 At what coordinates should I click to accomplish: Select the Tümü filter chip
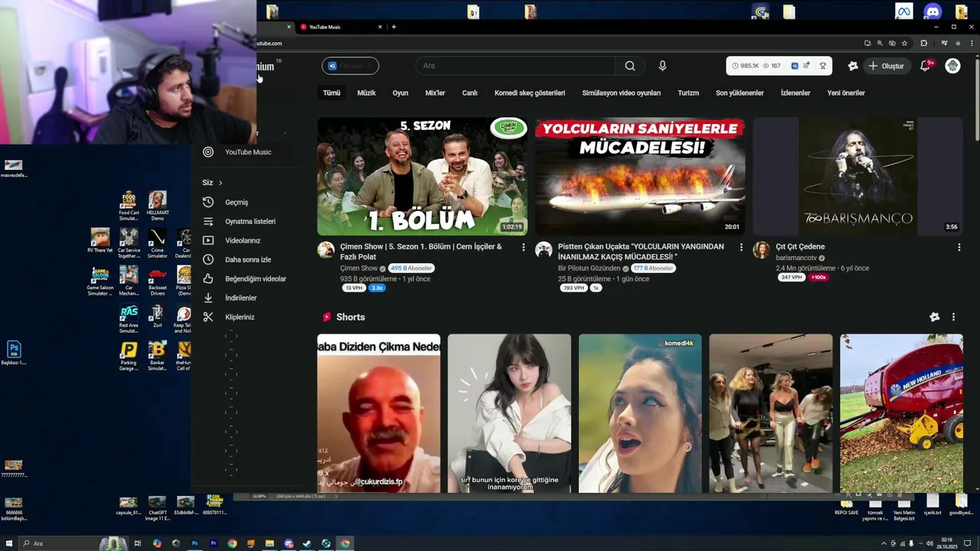click(332, 93)
